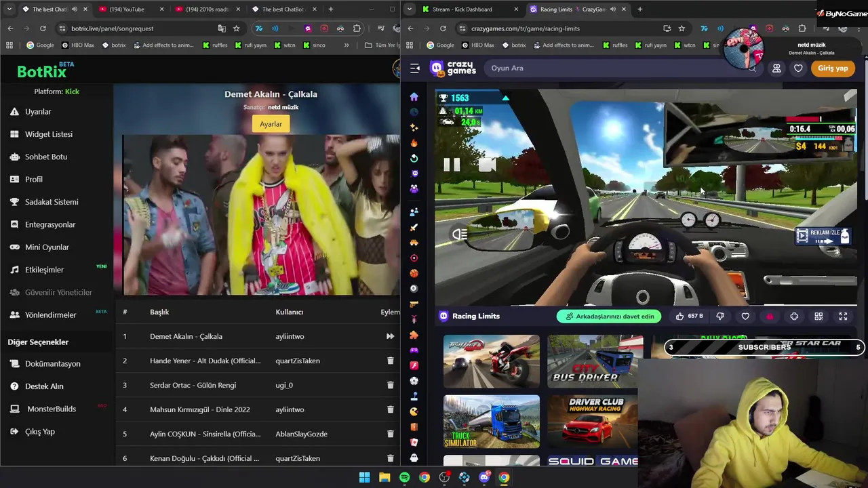Screen dimensions: 868x488
Task: Delete Kenan Doğulu - Çakkıdı request
Action: point(390,458)
